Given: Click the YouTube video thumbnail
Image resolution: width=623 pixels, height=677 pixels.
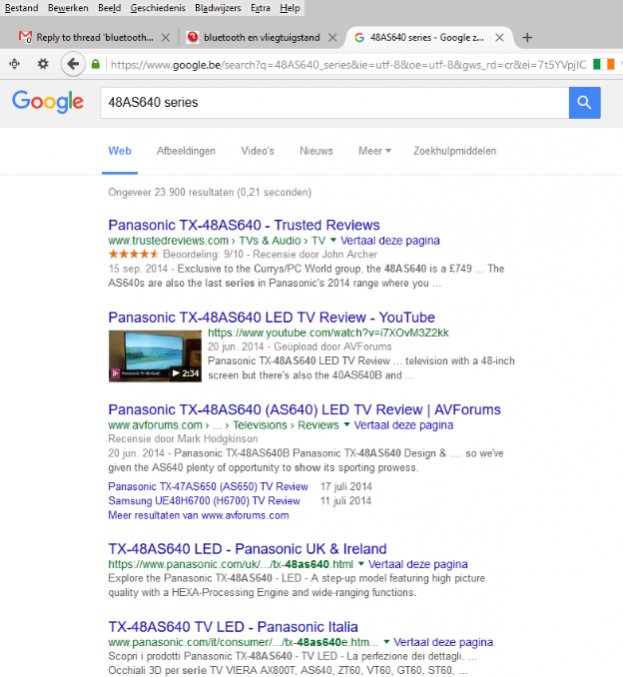Looking at the screenshot, I should pyautogui.click(x=155, y=356).
